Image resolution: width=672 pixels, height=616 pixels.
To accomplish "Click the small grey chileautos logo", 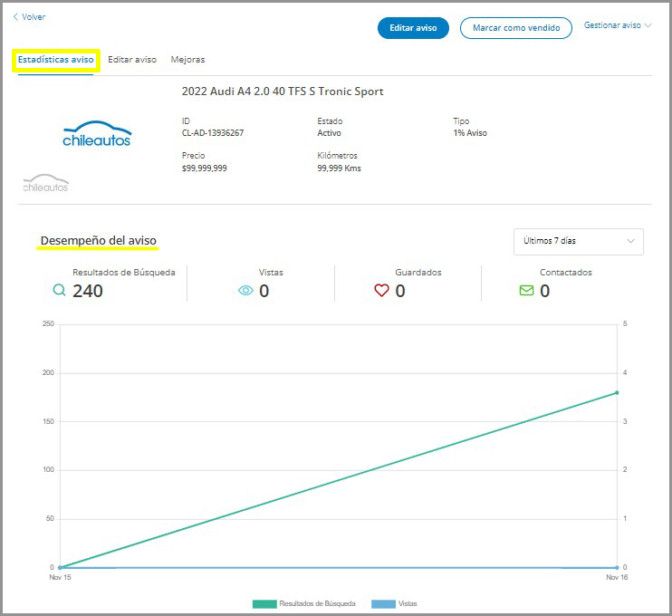I will point(46,183).
